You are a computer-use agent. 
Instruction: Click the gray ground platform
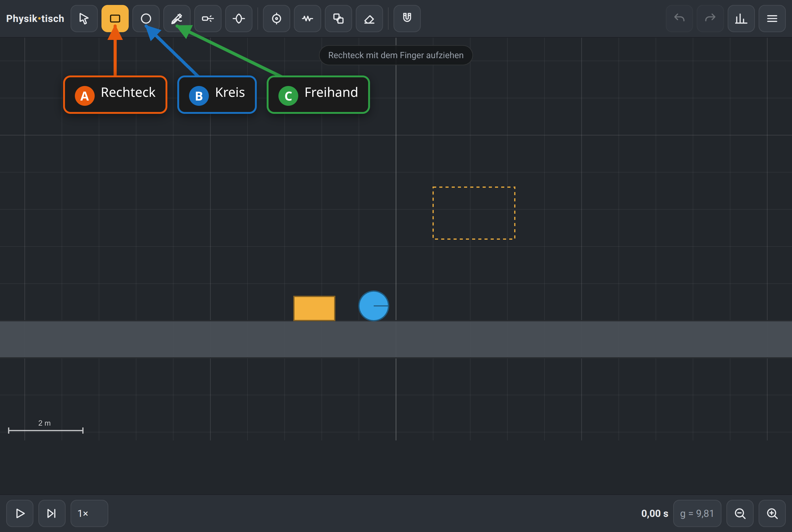(396, 339)
